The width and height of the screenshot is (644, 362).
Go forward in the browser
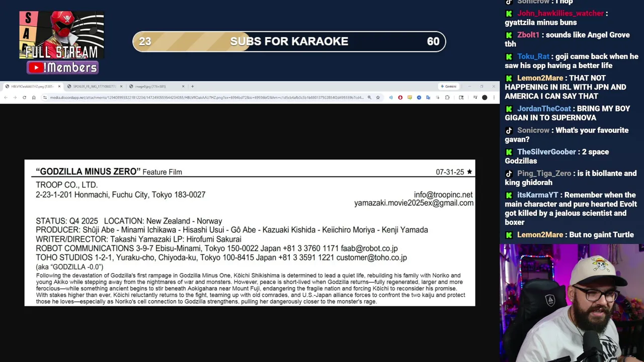pos(15,98)
